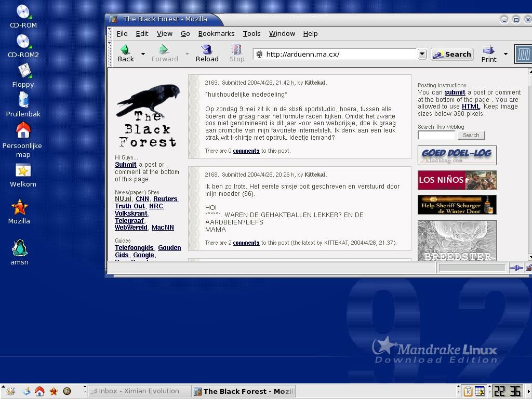This screenshot has width=532, height=399.
Task: Click the toolbar Search button
Action: 452,54
